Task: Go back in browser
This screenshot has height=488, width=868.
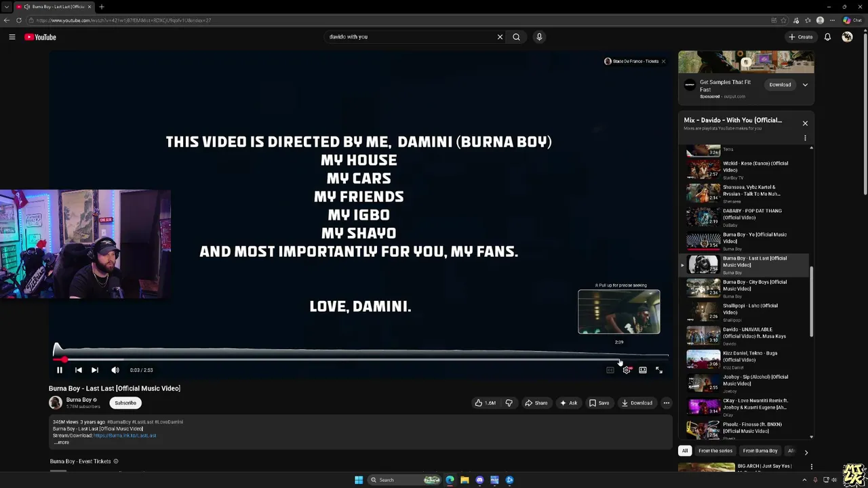Action: point(7,20)
